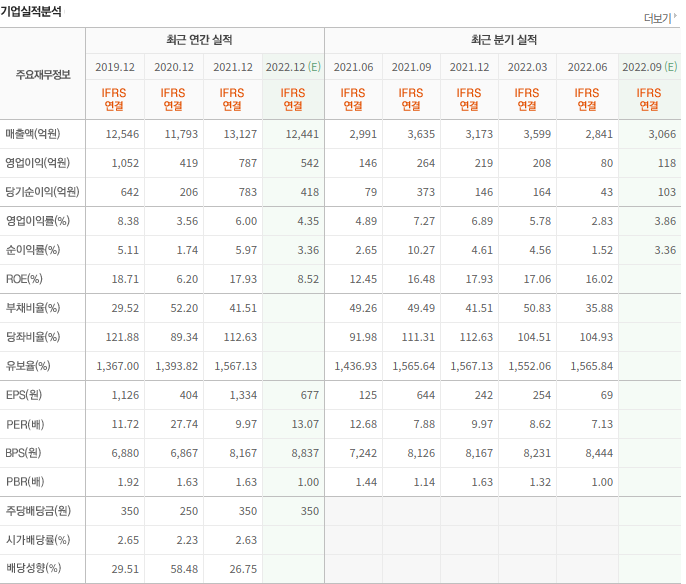Click the 118 estimated quarterly operating profit
This screenshot has width=686, height=584.
coord(667,163)
